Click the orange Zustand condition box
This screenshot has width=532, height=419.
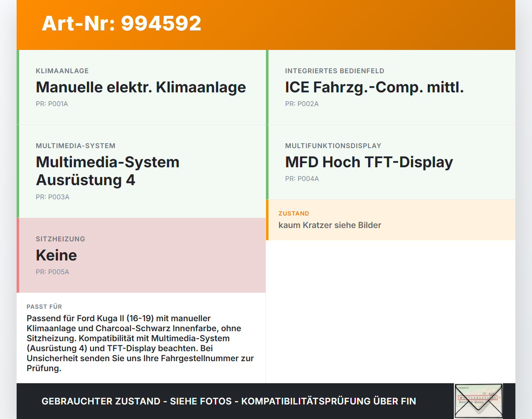tap(391, 220)
